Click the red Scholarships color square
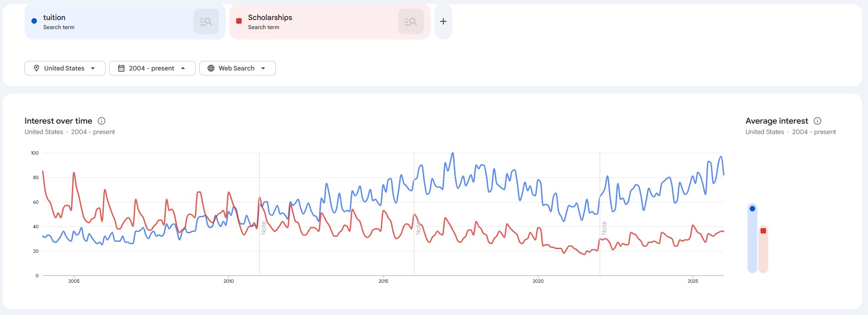The width and height of the screenshot is (868, 315). [x=239, y=21]
